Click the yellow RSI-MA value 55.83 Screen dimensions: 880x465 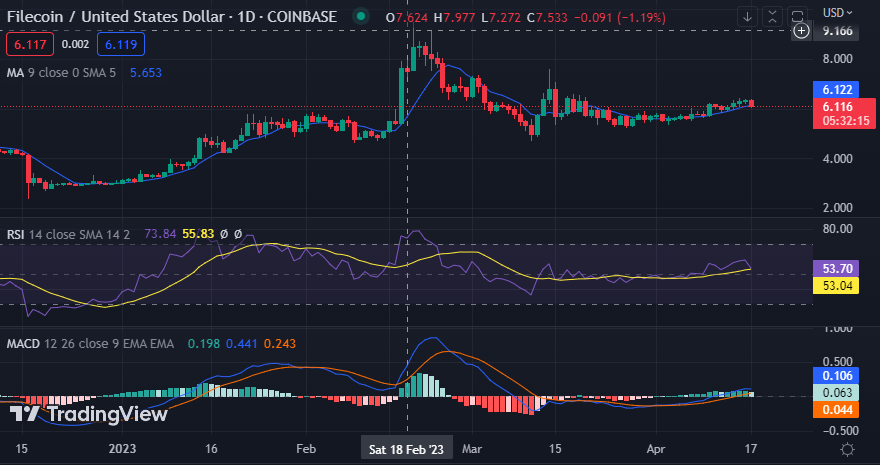pyautogui.click(x=198, y=234)
